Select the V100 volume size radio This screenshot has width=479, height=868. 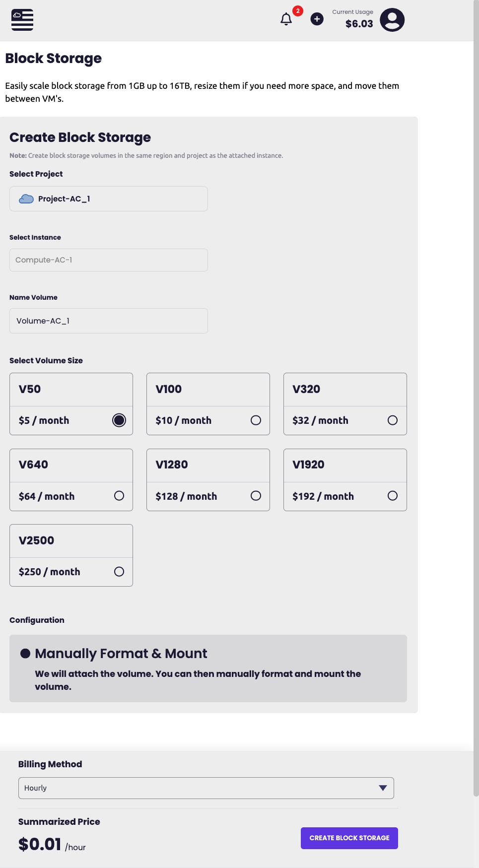pyautogui.click(x=256, y=420)
